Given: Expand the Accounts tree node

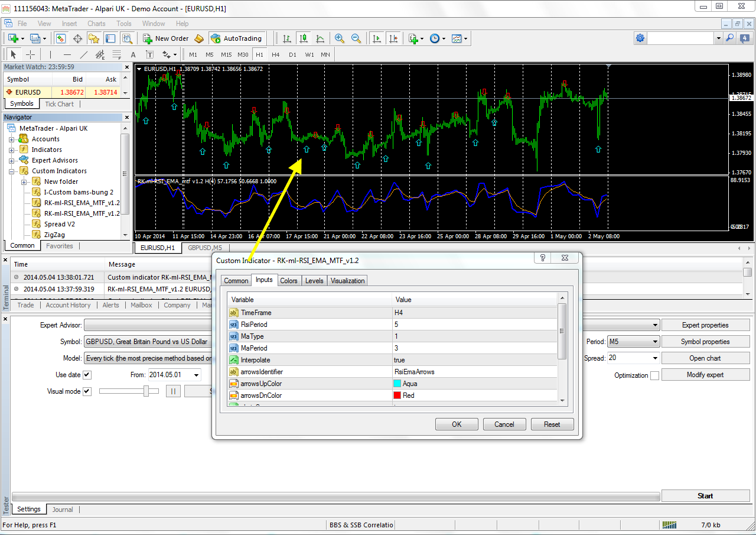Looking at the screenshot, I should pyautogui.click(x=12, y=139).
